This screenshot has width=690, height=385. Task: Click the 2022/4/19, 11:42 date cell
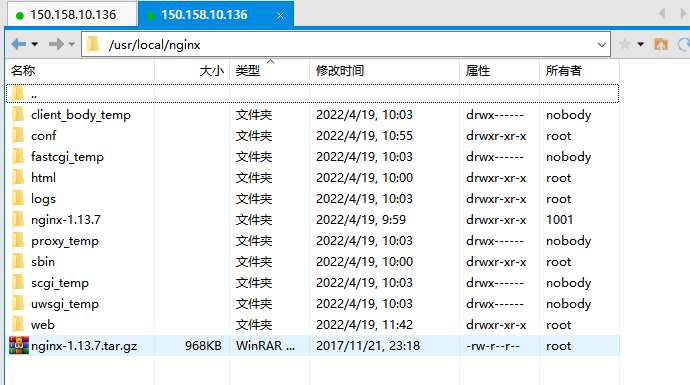pos(364,325)
